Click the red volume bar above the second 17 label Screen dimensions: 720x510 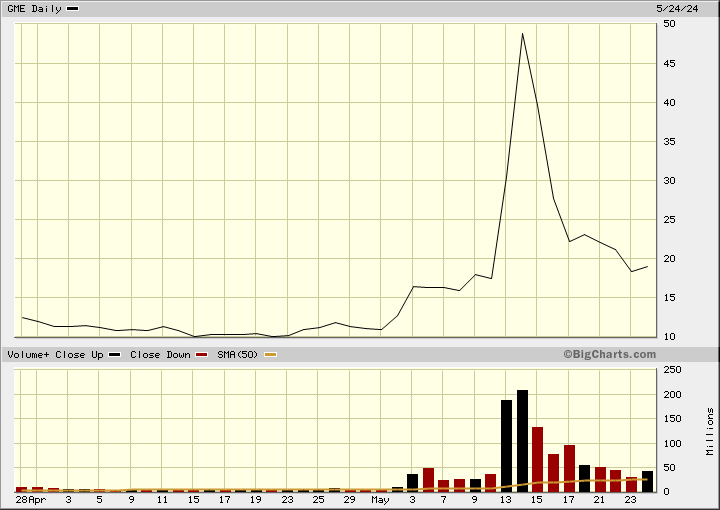point(569,468)
